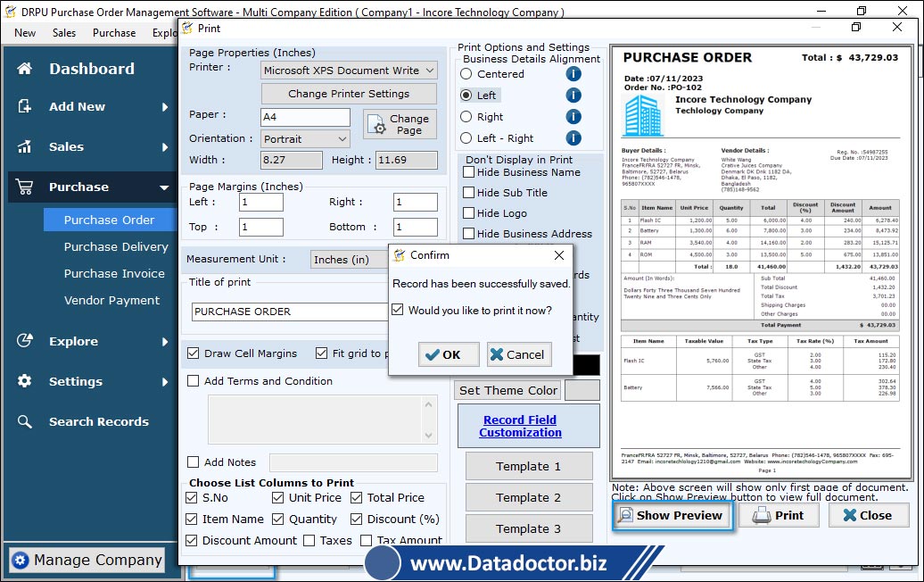Click the Dashboard home icon

pos(24,69)
